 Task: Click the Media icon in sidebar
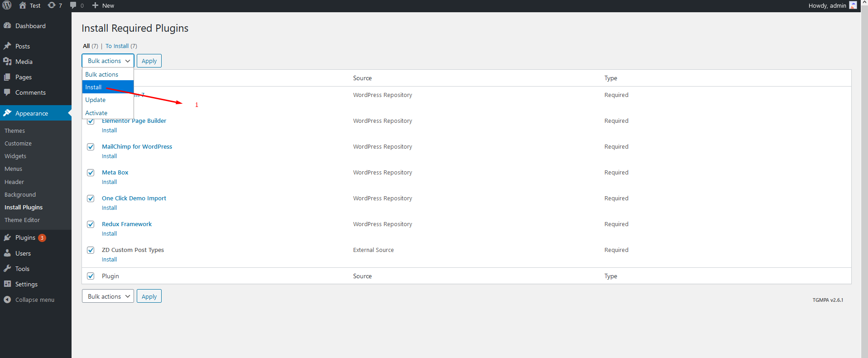coord(7,62)
